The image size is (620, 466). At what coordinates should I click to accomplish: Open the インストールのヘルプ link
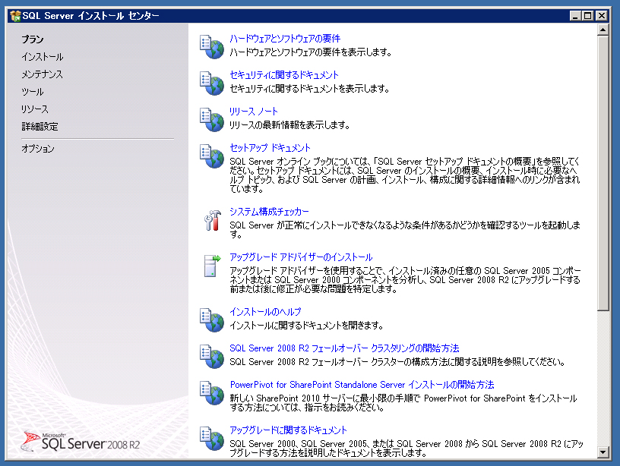(265, 311)
